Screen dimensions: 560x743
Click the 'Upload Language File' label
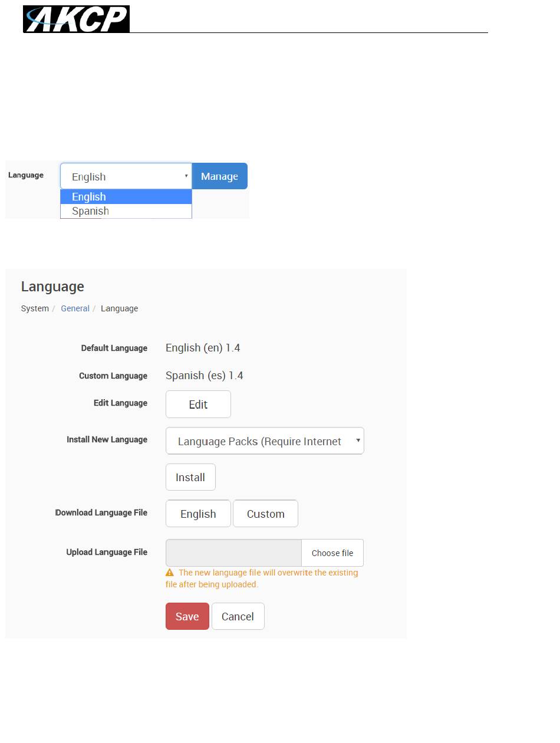[107, 552]
